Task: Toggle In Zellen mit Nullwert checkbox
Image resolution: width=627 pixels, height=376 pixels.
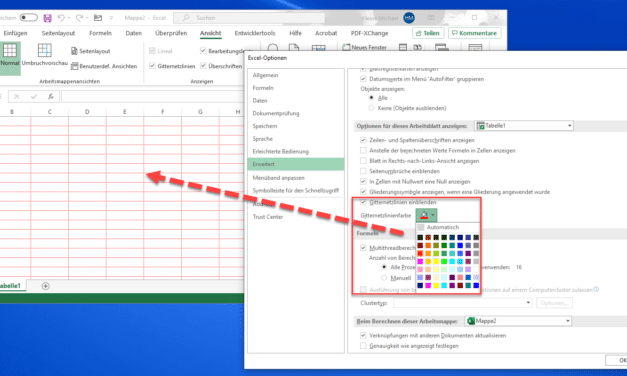Action: [x=363, y=182]
